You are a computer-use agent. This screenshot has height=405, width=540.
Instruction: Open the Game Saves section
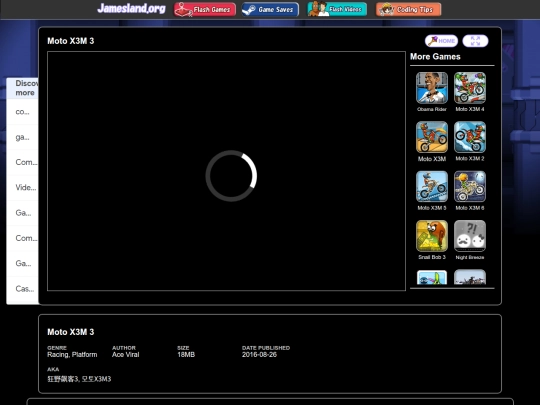pyautogui.click(x=270, y=9)
